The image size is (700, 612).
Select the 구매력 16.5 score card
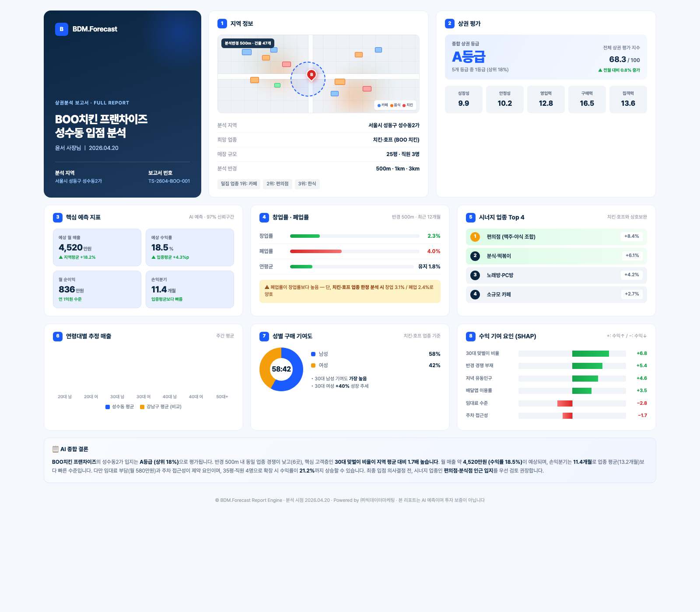pos(587,100)
